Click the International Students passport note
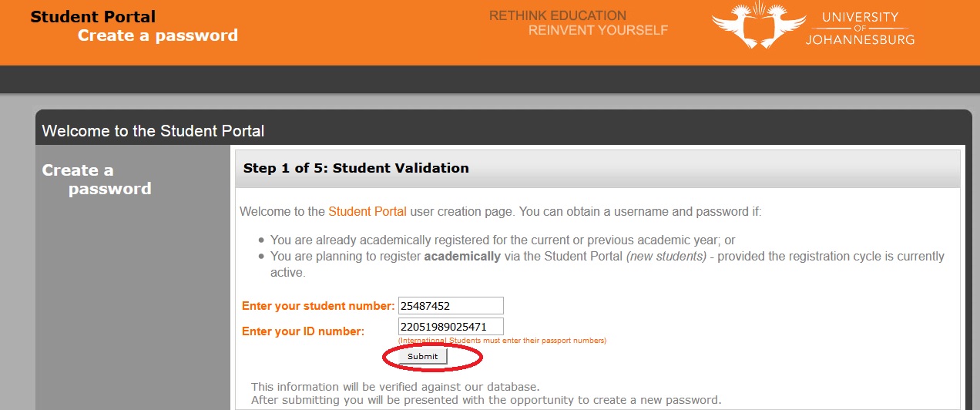The image size is (980, 410). pos(502,341)
